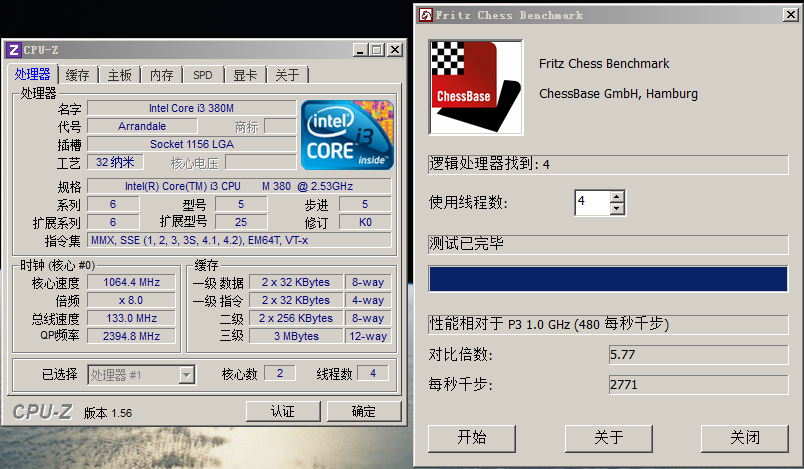
Task: Click the instruction set MMX, SSE field
Action: coord(239,240)
